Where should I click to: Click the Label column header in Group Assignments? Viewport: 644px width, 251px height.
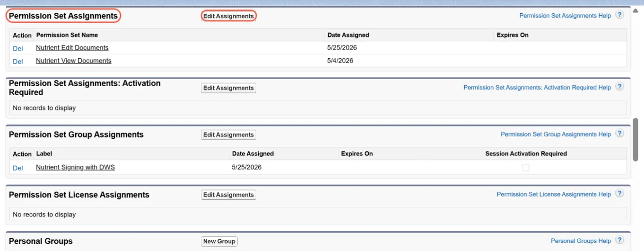coord(44,154)
